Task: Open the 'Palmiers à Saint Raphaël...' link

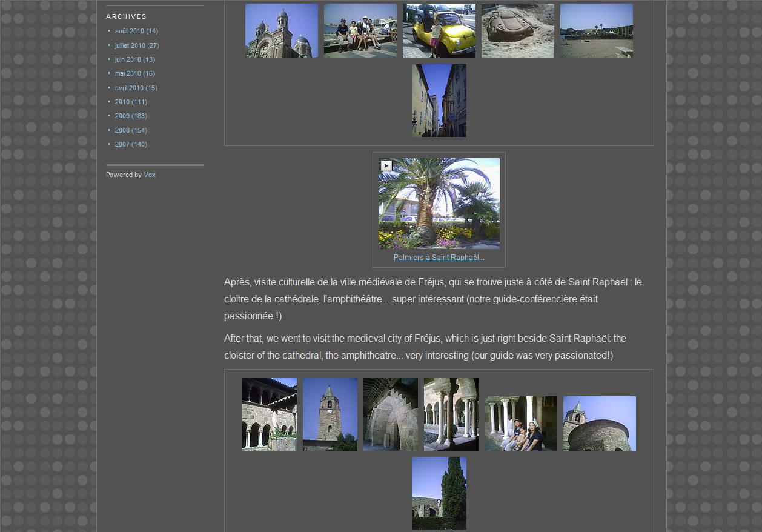Action: click(x=439, y=258)
